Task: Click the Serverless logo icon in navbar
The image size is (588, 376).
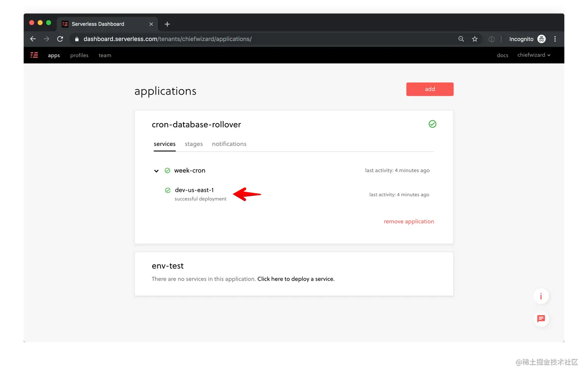Action: point(34,55)
